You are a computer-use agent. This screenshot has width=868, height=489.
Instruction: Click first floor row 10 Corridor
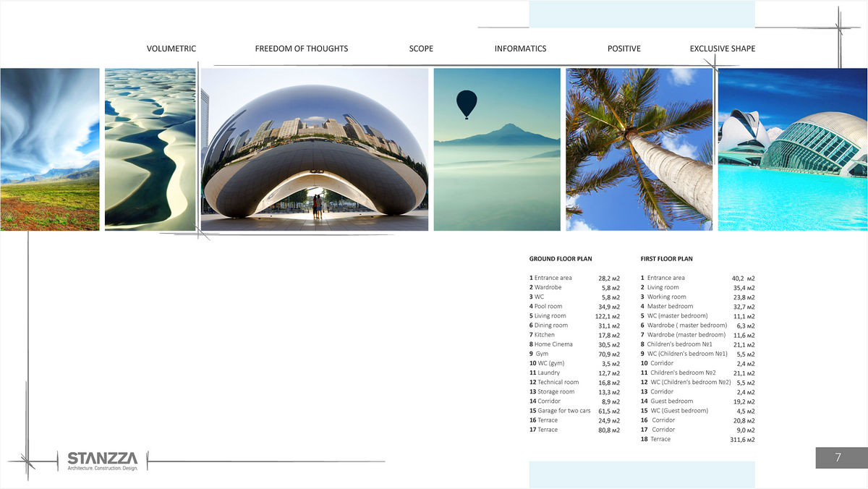697,363
